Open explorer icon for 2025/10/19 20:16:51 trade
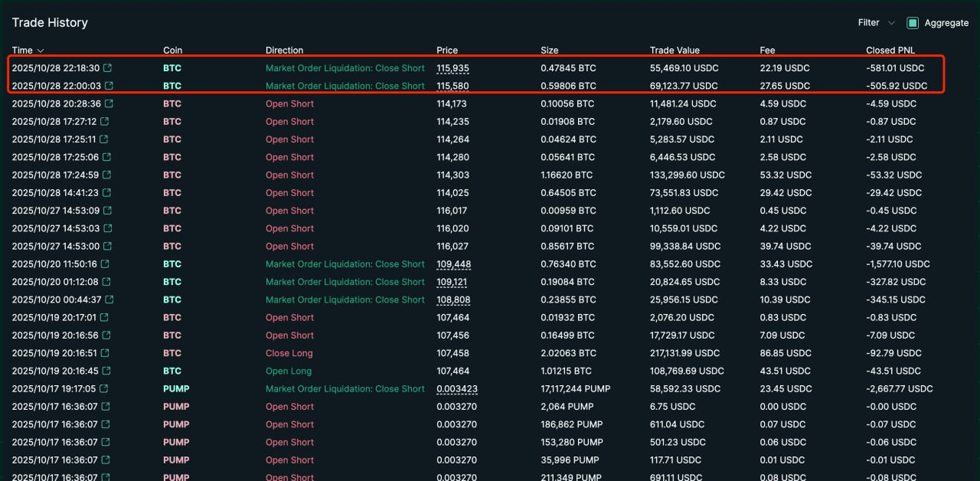The image size is (980, 481). 105,353
